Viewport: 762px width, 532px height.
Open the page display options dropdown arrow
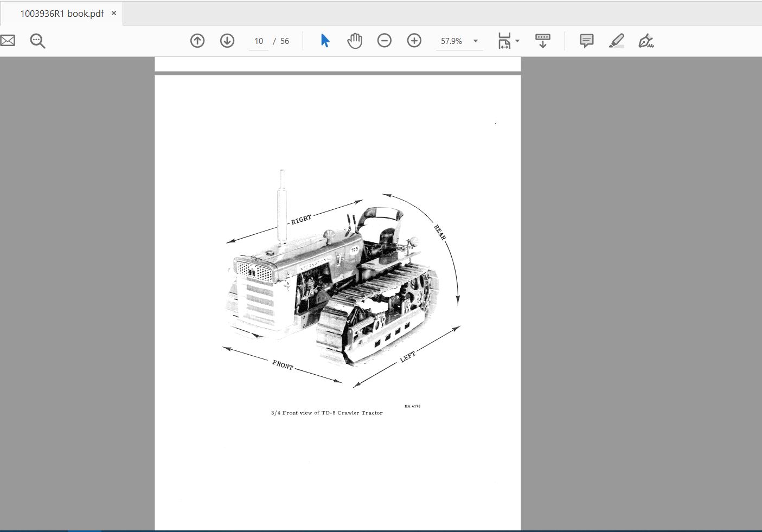click(517, 41)
